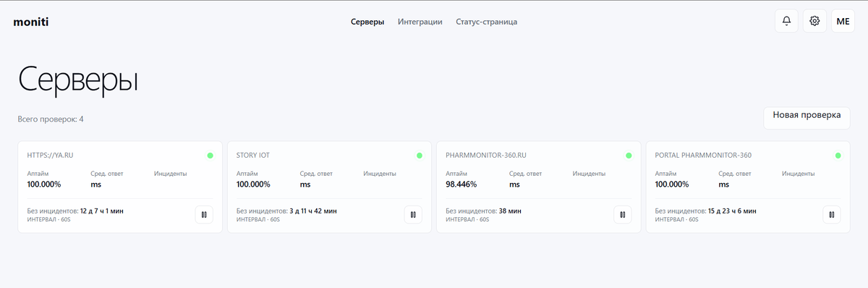Image resolution: width=868 pixels, height=288 pixels.
Task: Click ИНТЕРВАЛ · 60S in STORY IOT card
Action: coord(258,219)
